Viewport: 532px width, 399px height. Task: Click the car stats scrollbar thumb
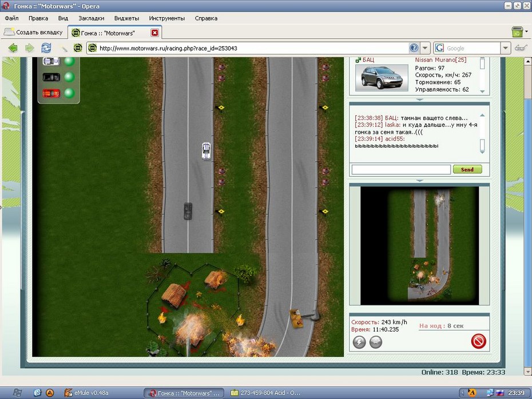click(x=482, y=63)
